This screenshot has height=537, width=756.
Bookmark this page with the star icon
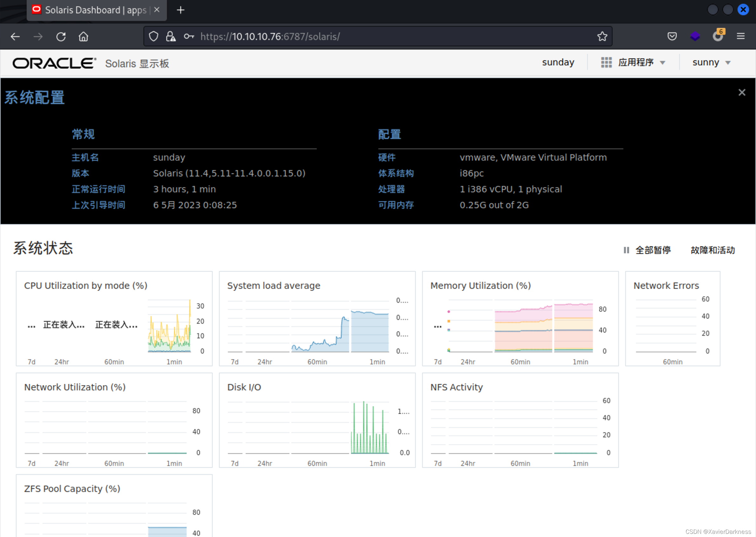pyautogui.click(x=602, y=36)
